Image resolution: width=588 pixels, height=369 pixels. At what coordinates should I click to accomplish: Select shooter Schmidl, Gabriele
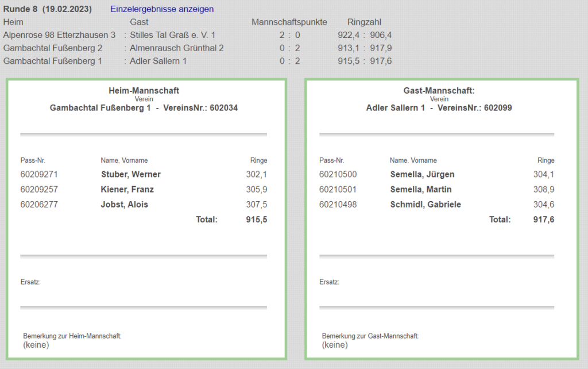425,204
